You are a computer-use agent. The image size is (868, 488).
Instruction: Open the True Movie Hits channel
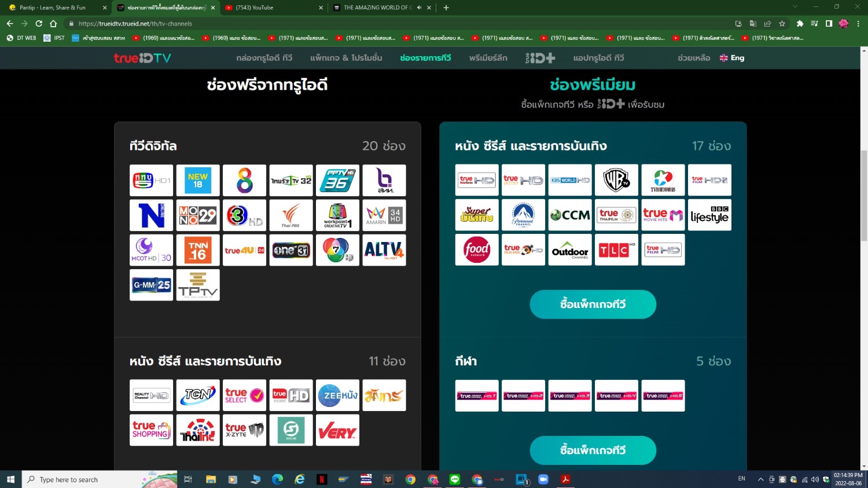(663, 215)
